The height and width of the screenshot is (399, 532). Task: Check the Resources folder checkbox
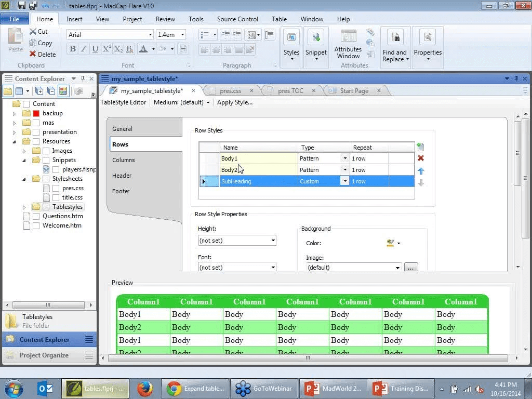36,141
